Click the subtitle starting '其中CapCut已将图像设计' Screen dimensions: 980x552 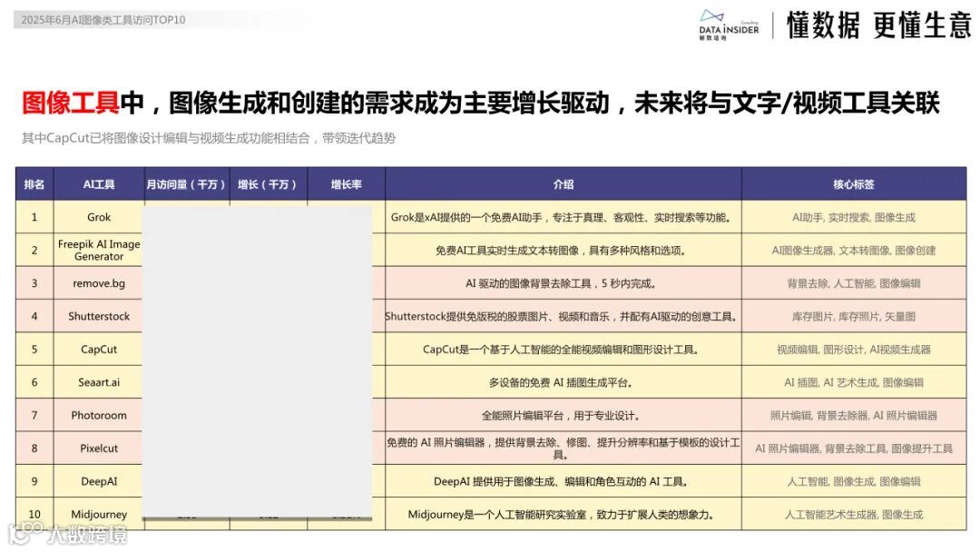pyautogui.click(x=208, y=138)
